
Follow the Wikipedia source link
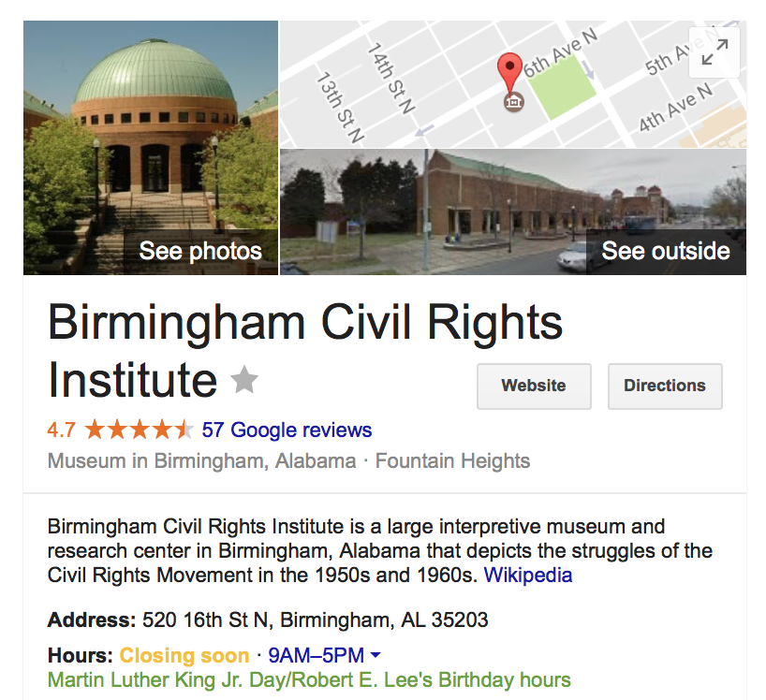point(527,575)
